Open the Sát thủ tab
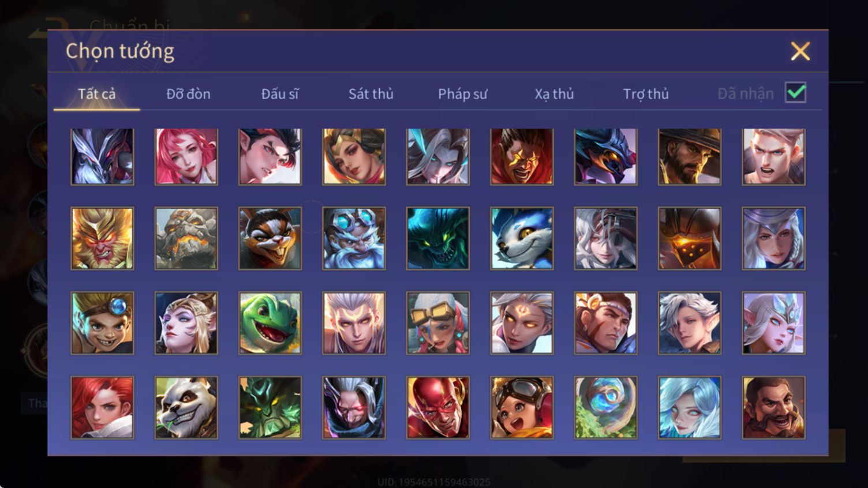The width and height of the screenshot is (868, 488). click(371, 93)
